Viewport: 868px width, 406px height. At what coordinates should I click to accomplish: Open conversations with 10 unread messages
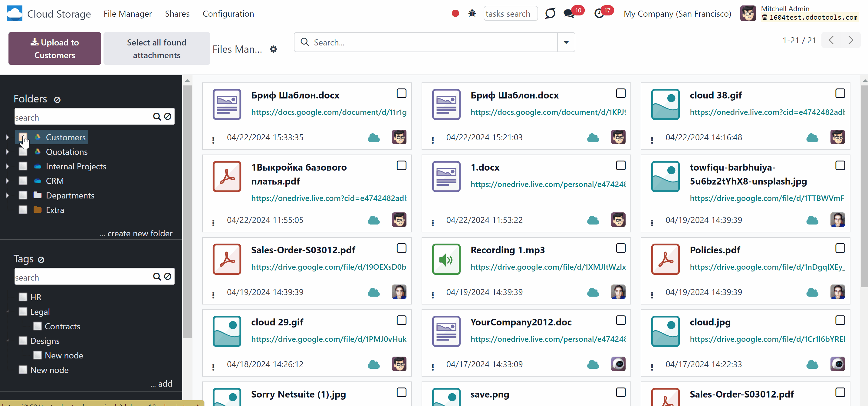click(x=569, y=14)
